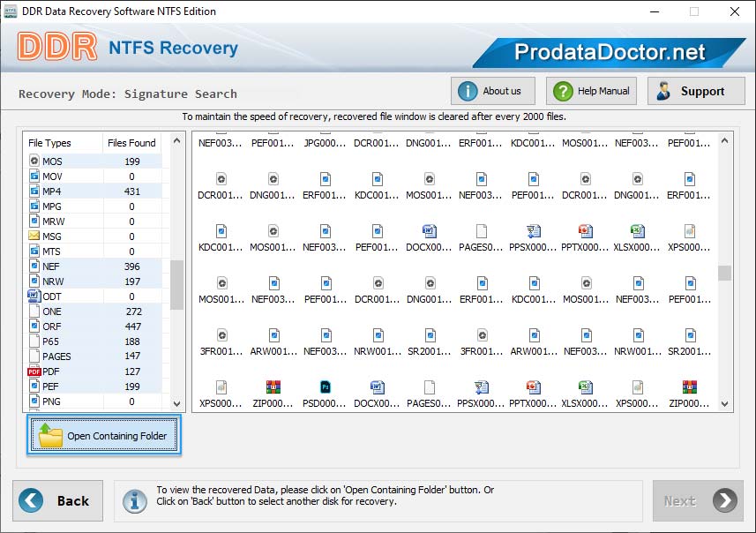Open the Help Manual
Viewport: 756px width, 533px height.
click(x=591, y=91)
